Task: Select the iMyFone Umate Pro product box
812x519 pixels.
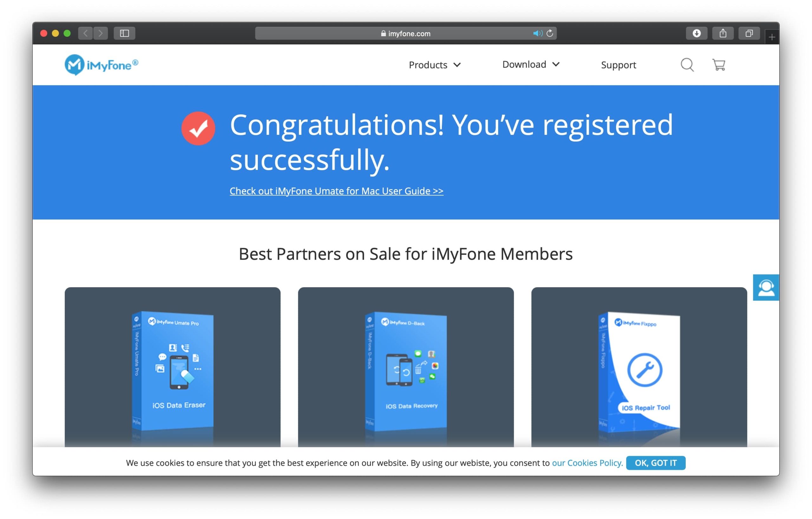Action: (x=173, y=369)
